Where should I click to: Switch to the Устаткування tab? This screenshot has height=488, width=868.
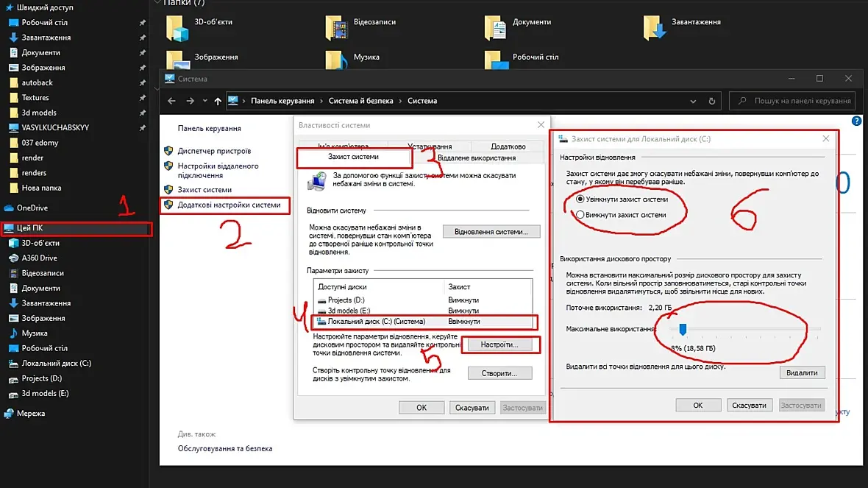430,146
